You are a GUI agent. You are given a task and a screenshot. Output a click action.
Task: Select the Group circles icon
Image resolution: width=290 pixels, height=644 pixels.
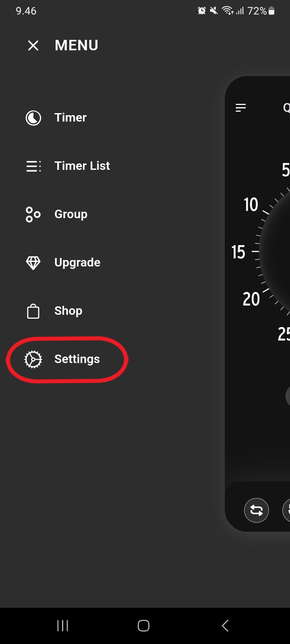coord(33,215)
